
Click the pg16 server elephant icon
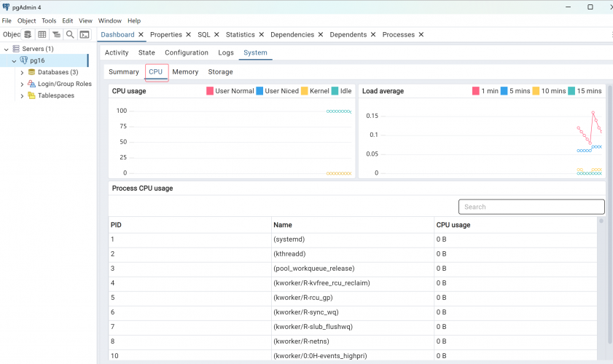[24, 60]
